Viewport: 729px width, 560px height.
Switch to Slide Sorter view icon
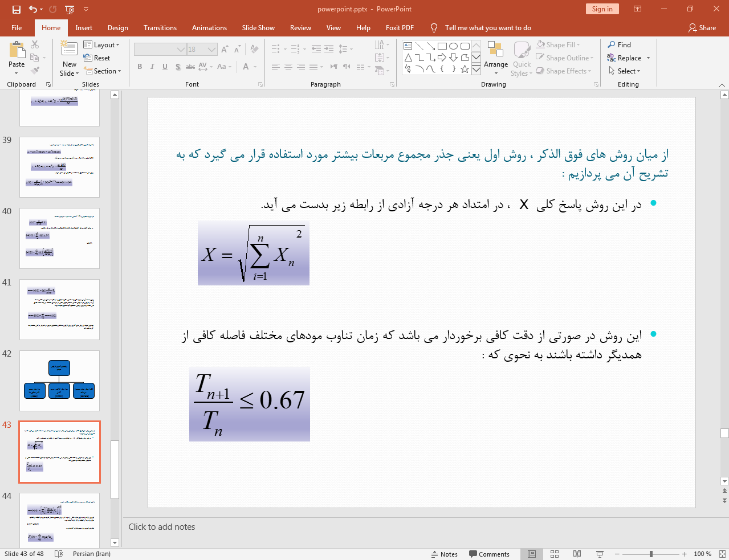tap(555, 554)
